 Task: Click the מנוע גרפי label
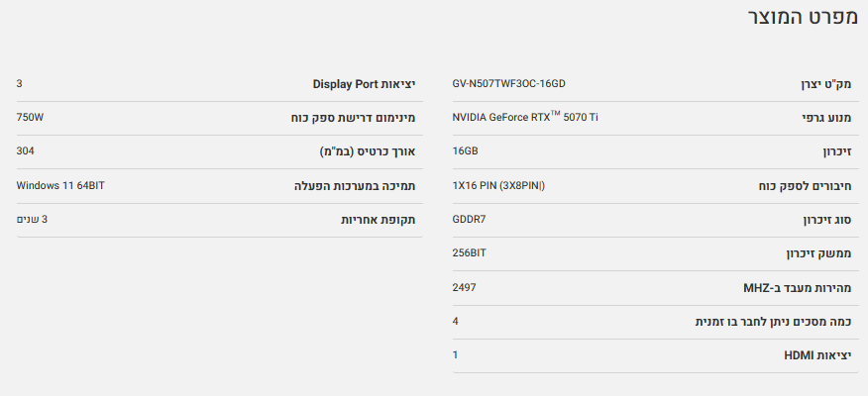[826, 118]
